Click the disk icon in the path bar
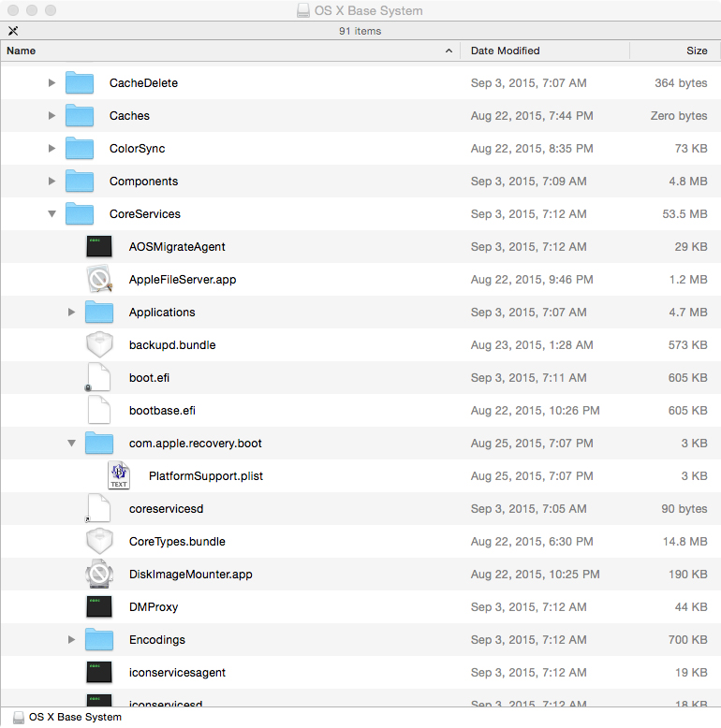 (19, 718)
